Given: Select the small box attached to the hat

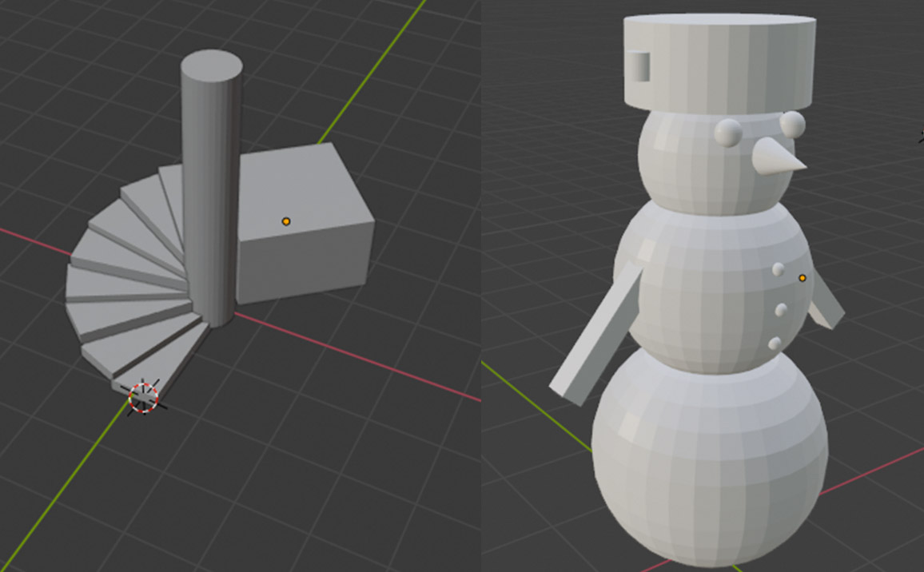Looking at the screenshot, I should (638, 66).
